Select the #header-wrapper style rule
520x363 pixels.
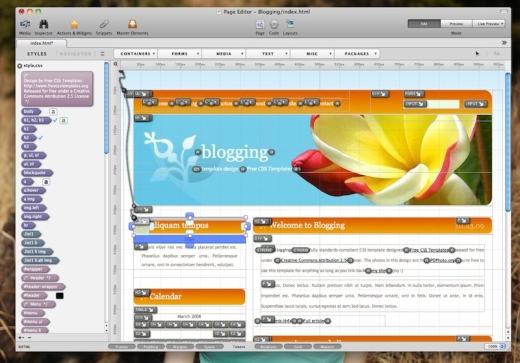[43, 287]
